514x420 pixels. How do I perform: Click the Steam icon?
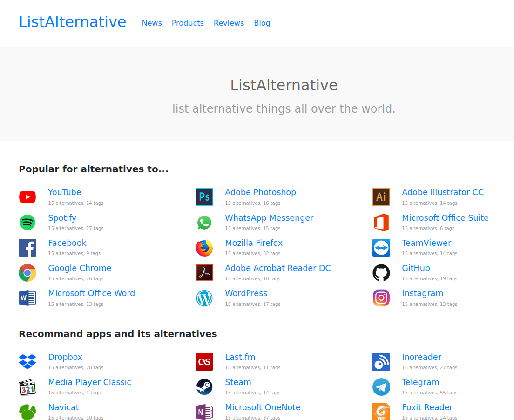(x=204, y=387)
